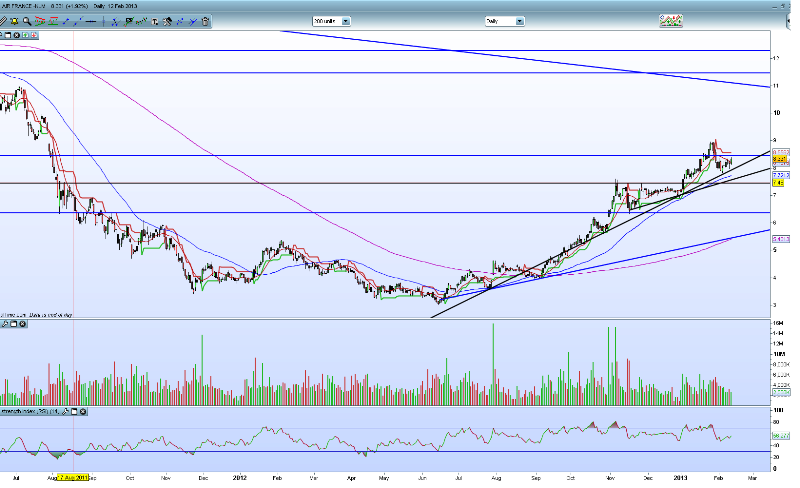Open the units count dropdown
Image resolution: width=800 pixels, height=488 pixels.
pos(346,21)
